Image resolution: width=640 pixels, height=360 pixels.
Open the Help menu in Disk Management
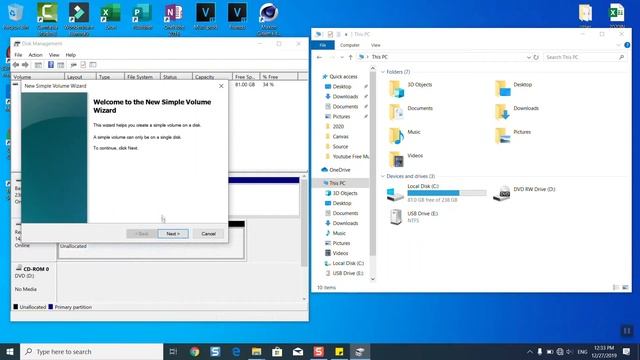(71, 55)
